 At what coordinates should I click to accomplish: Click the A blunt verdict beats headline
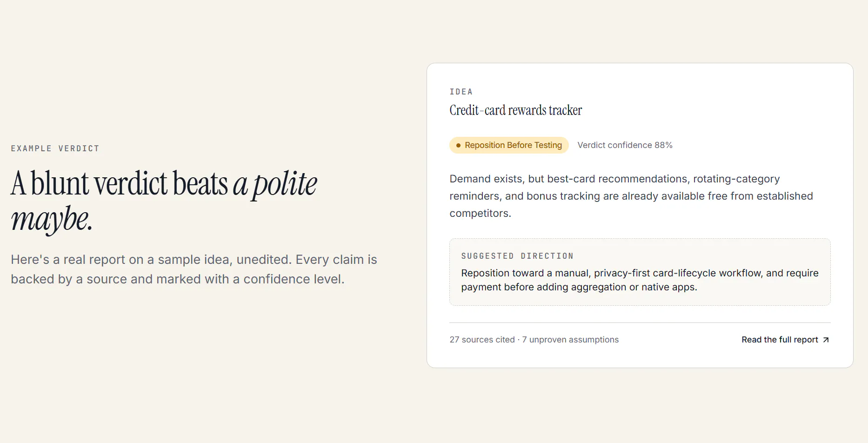click(x=119, y=183)
